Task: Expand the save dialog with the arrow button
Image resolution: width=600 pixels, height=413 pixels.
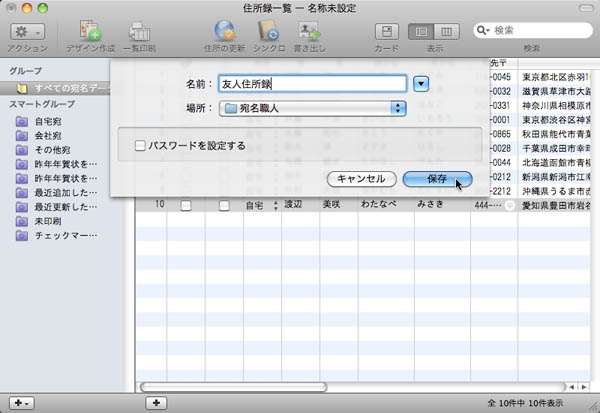Action: point(421,83)
